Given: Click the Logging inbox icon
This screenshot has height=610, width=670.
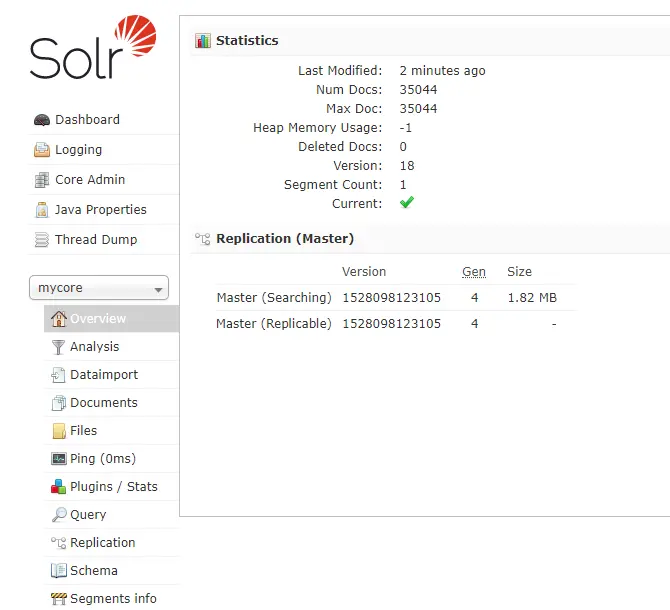Looking at the screenshot, I should (x=42, y=150).
